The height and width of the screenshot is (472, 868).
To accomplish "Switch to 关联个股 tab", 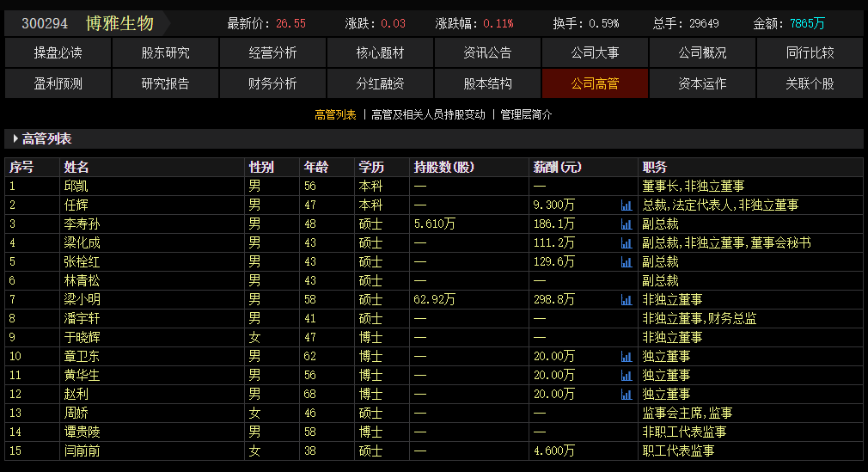I will pos(810,83).
